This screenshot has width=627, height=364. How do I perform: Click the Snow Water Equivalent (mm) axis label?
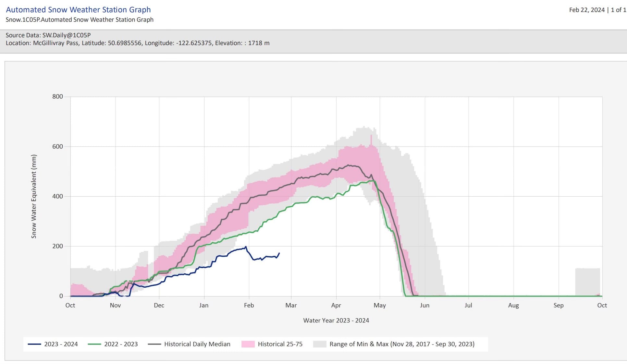point(34,196)
